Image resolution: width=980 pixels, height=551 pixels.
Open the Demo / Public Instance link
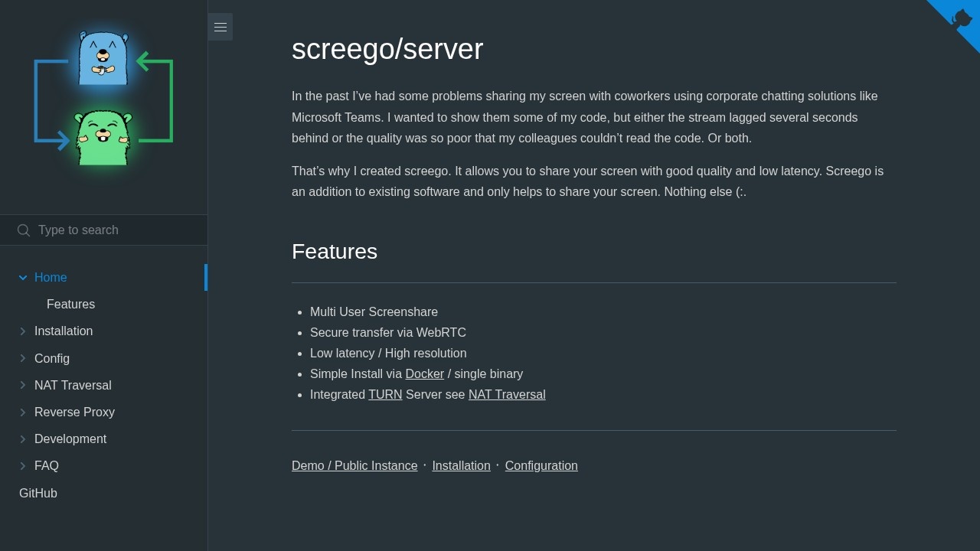tap(354, 465)
